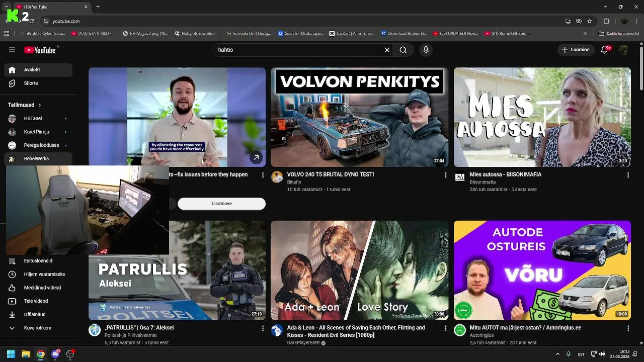Image resolution: width=644 pixels, height=362 pixels.
Task: Start voice search with the microphone icon
Action: click(x=426, y=50)
